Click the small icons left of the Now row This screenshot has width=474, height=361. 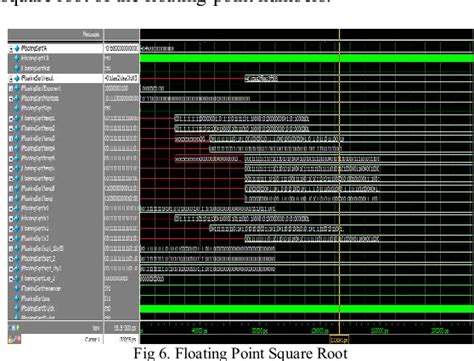tap(14, 328)
